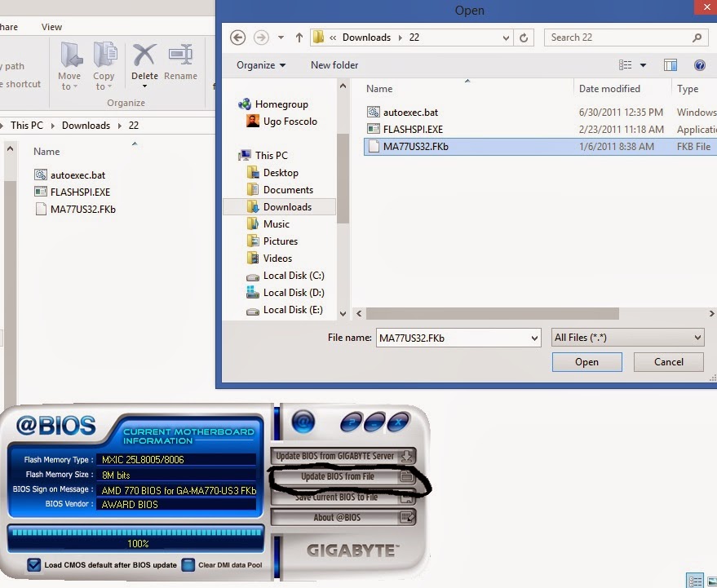Screen dimensions: 717x588
Task: Close the @BIOS utility with round X
Action: (x=398, y=422)
